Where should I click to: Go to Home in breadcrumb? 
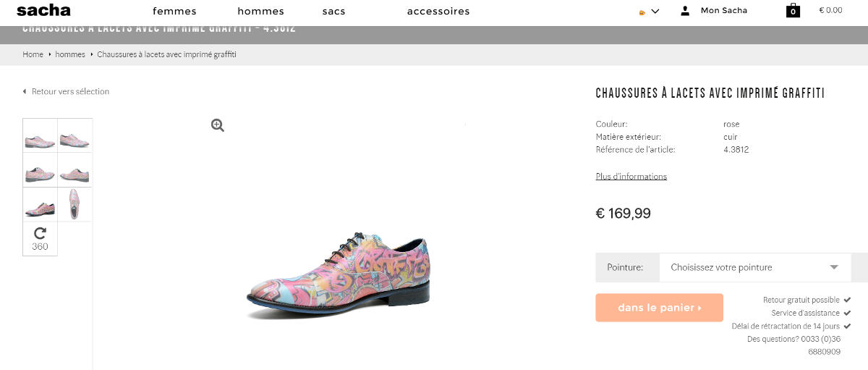pyautogui.click(x=33, y=54)
